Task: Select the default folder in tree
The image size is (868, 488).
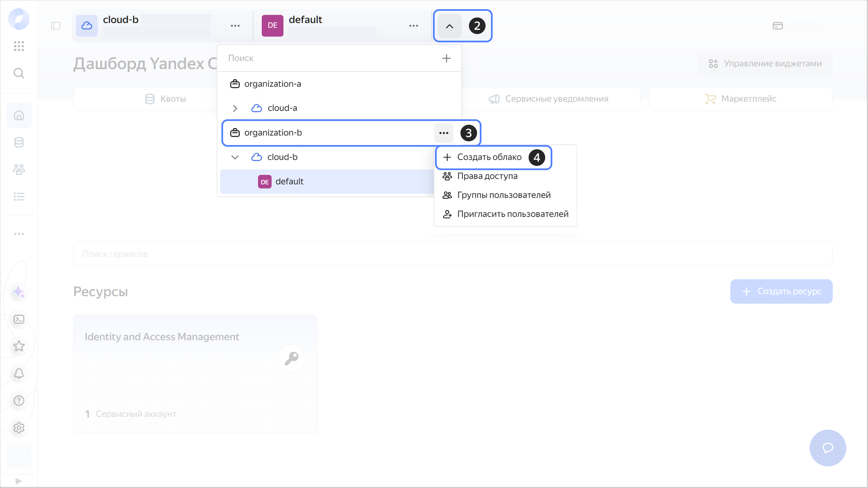Action: (x=289, y=182)
